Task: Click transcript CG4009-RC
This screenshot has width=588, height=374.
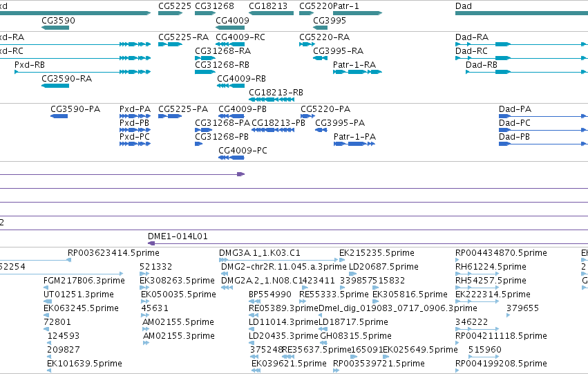Action: (230, 44)
